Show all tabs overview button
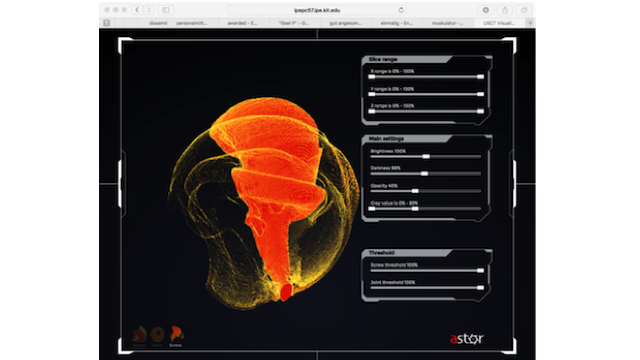This screenshot has height=360, width=640. [x=524, y=10]
